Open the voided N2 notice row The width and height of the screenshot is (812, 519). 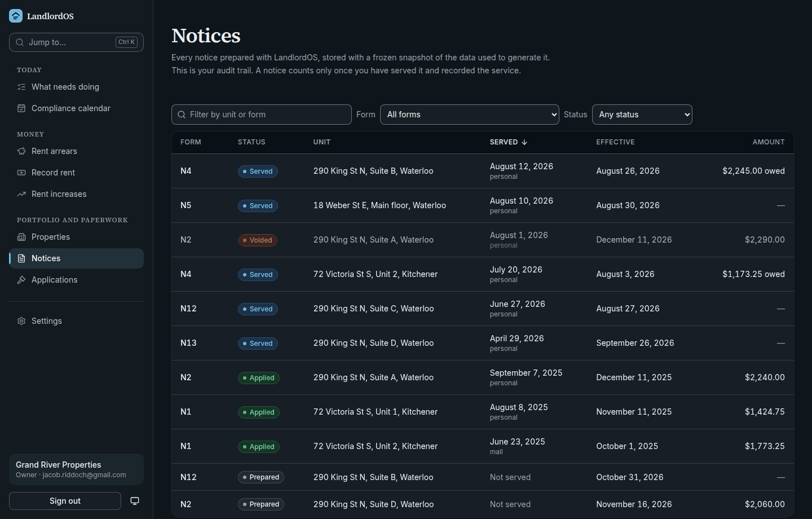tap(483, 240)
